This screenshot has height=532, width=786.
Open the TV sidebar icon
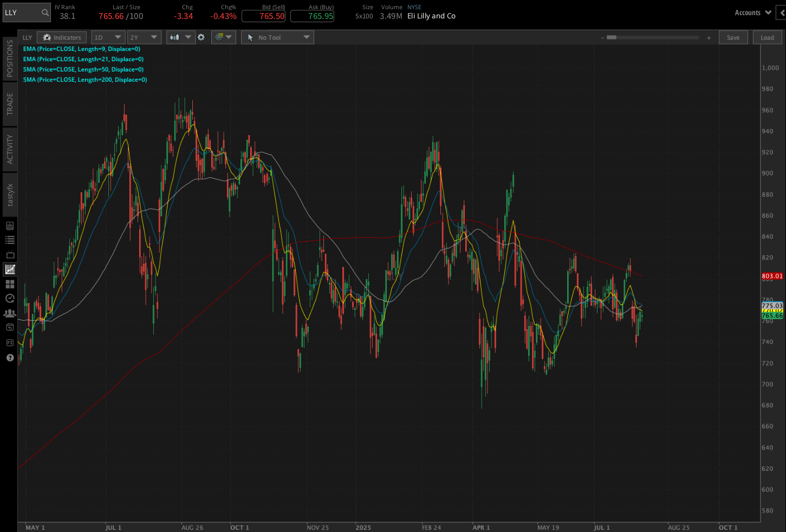pyautogui.click(x=10, y=255)
